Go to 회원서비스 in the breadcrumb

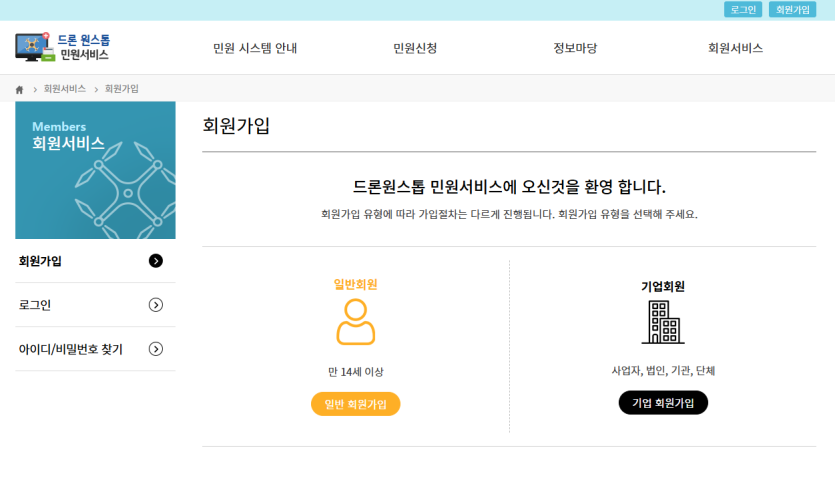tap(64, 89)
